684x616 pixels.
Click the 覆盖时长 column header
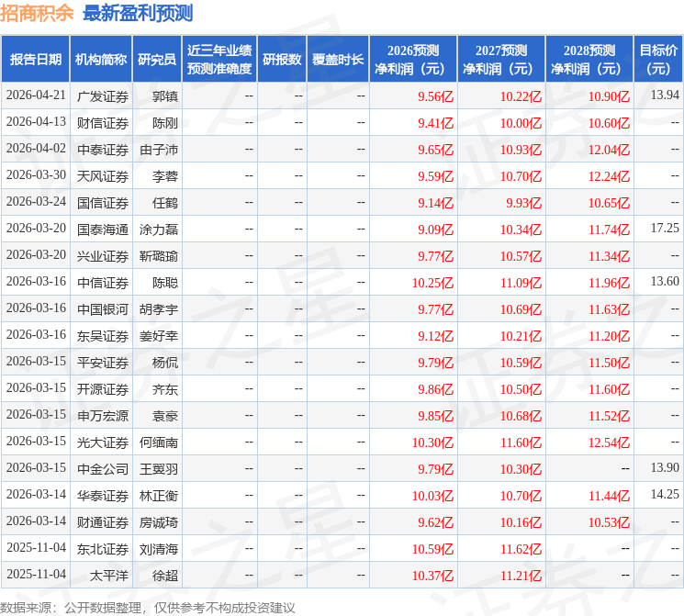(x=338, y=60)
